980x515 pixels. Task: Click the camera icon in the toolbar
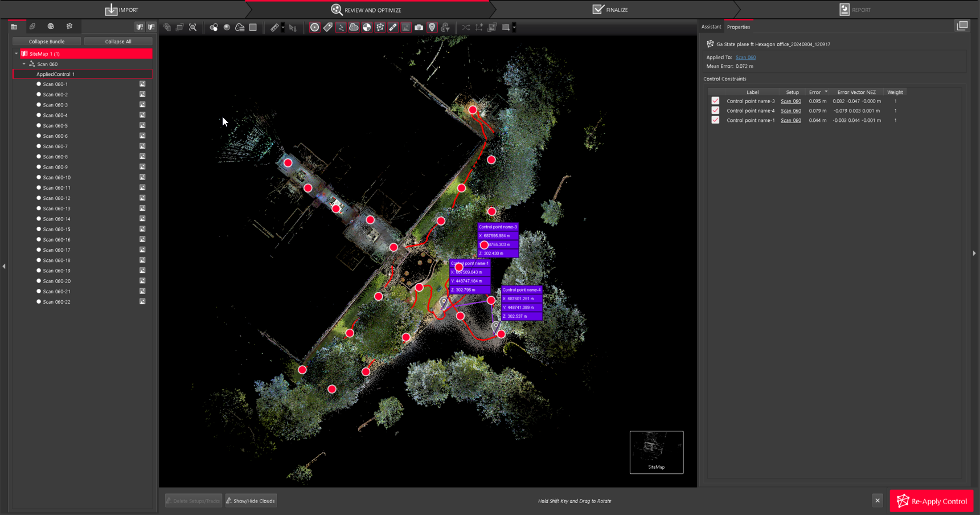(419, 27)
